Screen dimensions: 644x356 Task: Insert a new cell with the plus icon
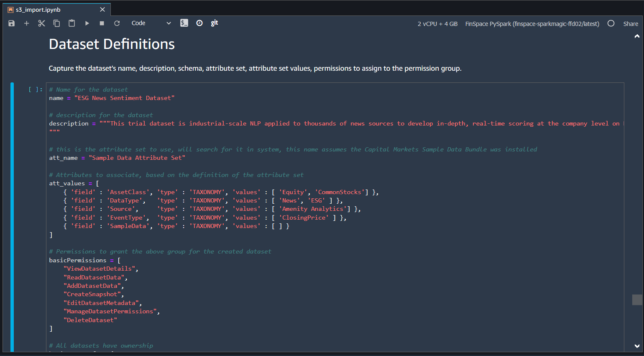tap(26, 23)
